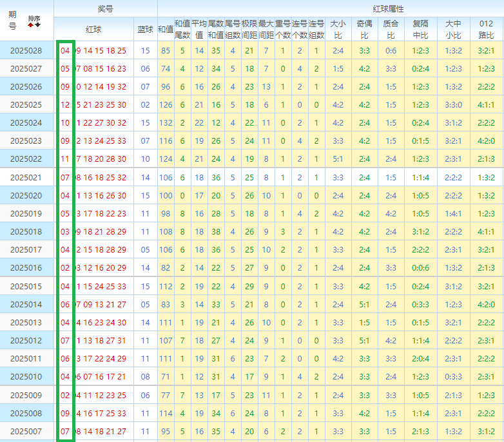Viewport: 504px width, 442px height.
Task: Click the 质合比 column header
Action: click(x=391, y=29)
